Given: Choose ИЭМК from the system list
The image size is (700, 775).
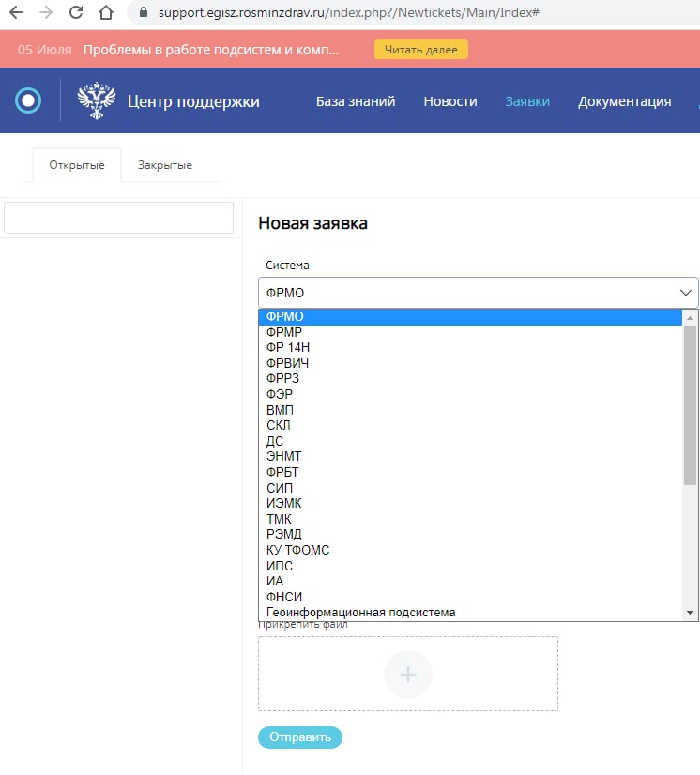Looking at the screenshot, I should pos(470,503).
